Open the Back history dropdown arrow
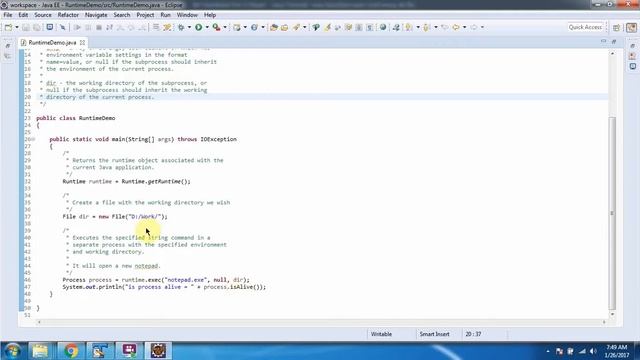The height and width of the screenshot is (360, 640). point(464,27)
